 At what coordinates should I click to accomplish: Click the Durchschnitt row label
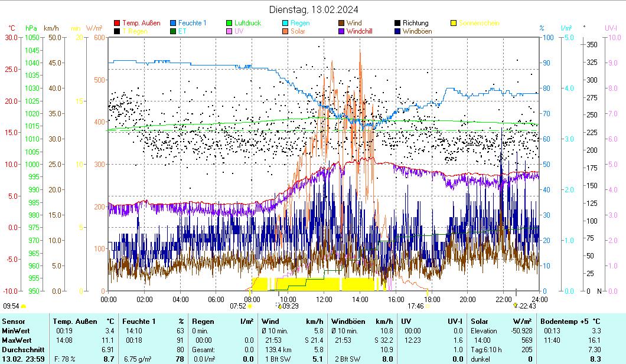[20, 349]
